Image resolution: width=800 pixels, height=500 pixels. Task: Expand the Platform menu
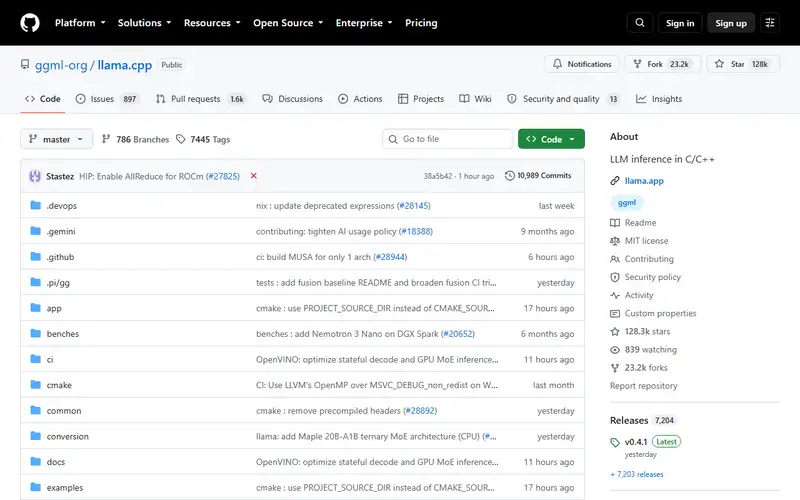pos(80,23)
